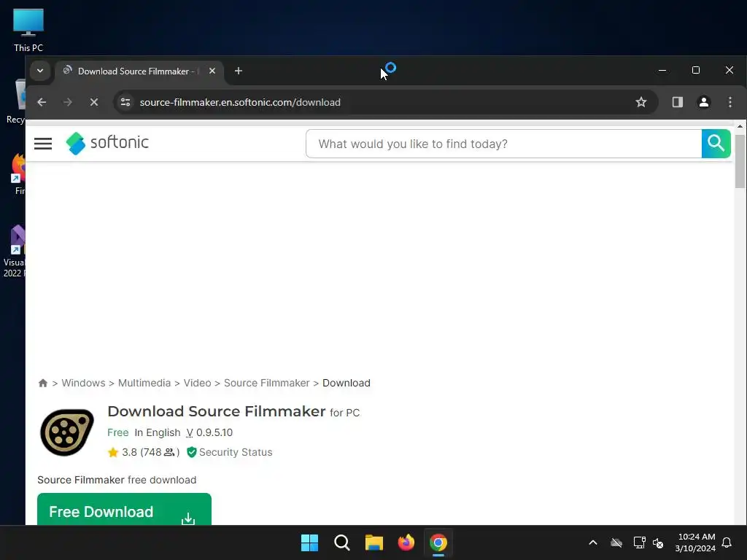
Task: Click the Softonic logo
Action: coord(107,143)
